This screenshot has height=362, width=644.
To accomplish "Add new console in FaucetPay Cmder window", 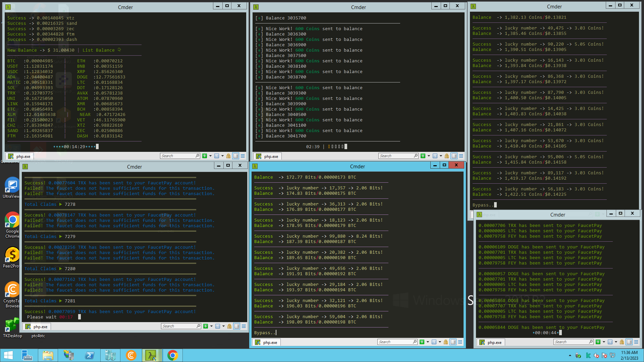I will (598, 342).
